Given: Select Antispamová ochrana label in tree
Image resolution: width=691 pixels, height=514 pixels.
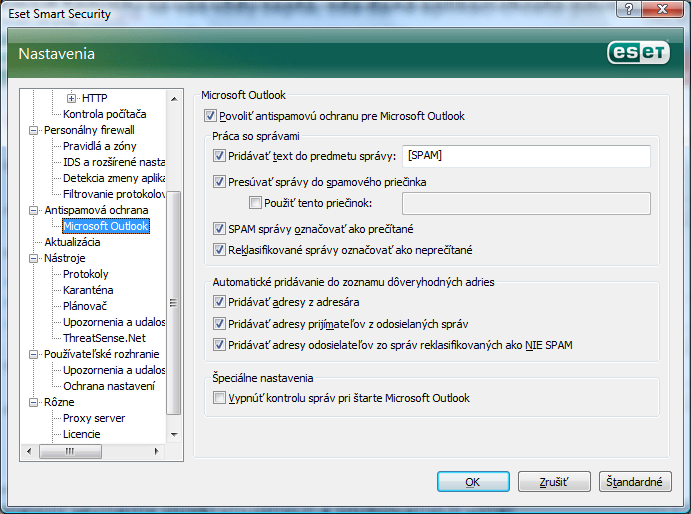Looking at the screenshot, I should coord(96,210).
